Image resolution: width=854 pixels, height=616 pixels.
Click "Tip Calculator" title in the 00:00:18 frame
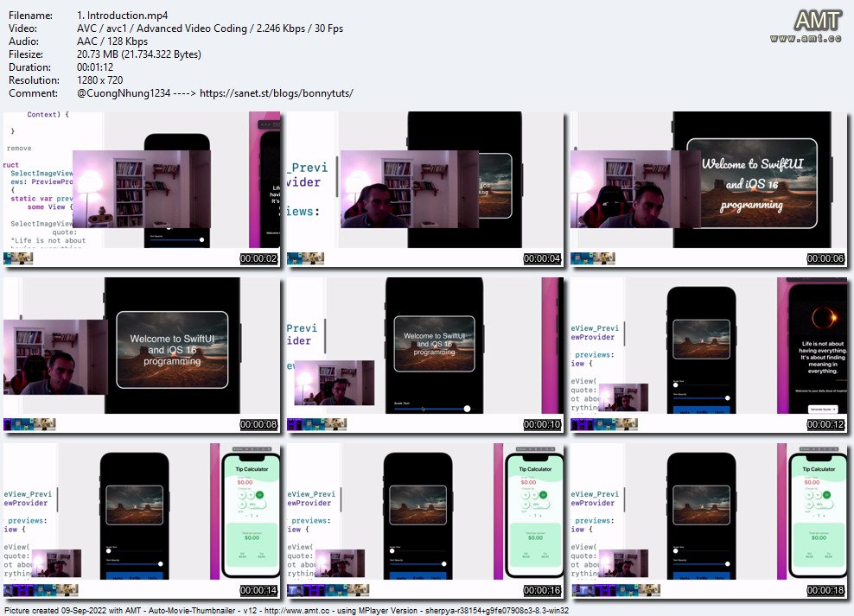819,469
